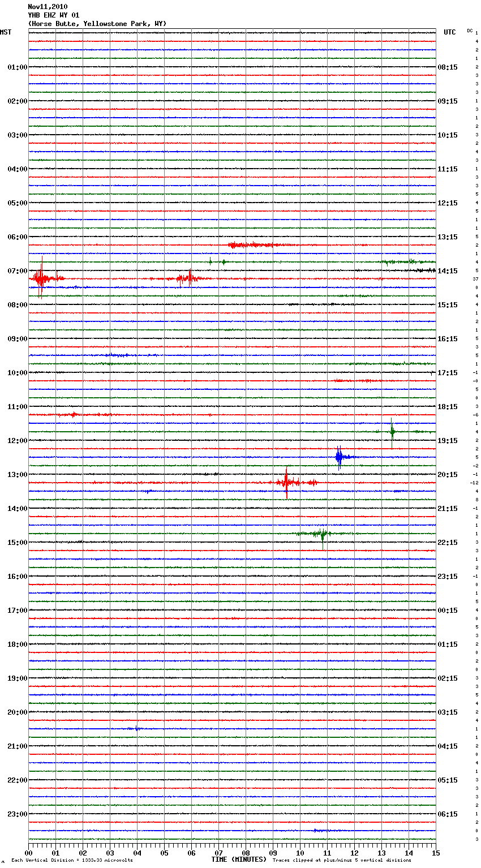Click the 09:00 MST time label
Image resolution: width=481 pixels, height=868 pixels.
(18, 339)
